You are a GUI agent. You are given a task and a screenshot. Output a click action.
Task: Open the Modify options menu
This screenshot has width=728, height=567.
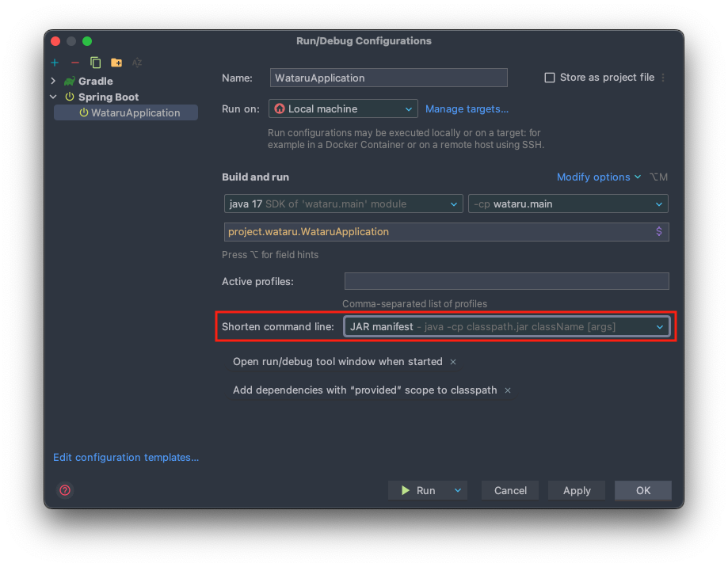[x=598, y=177]
